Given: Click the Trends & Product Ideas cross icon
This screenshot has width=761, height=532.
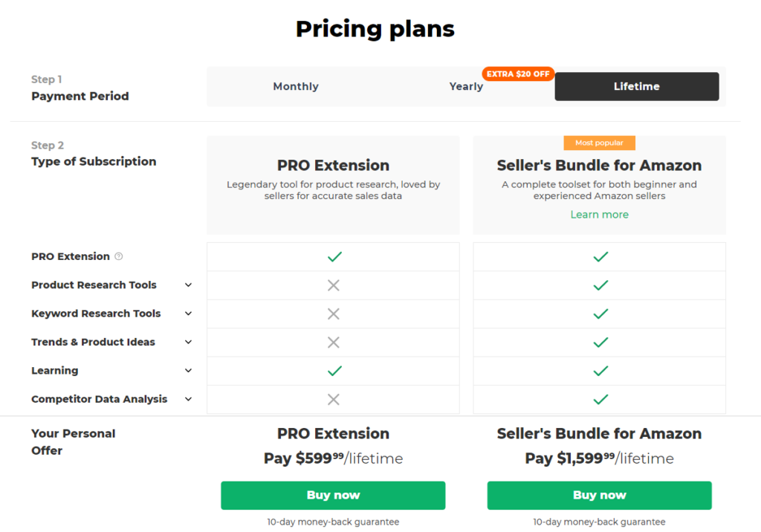Looking at the screenshot, I should point(334,343).
